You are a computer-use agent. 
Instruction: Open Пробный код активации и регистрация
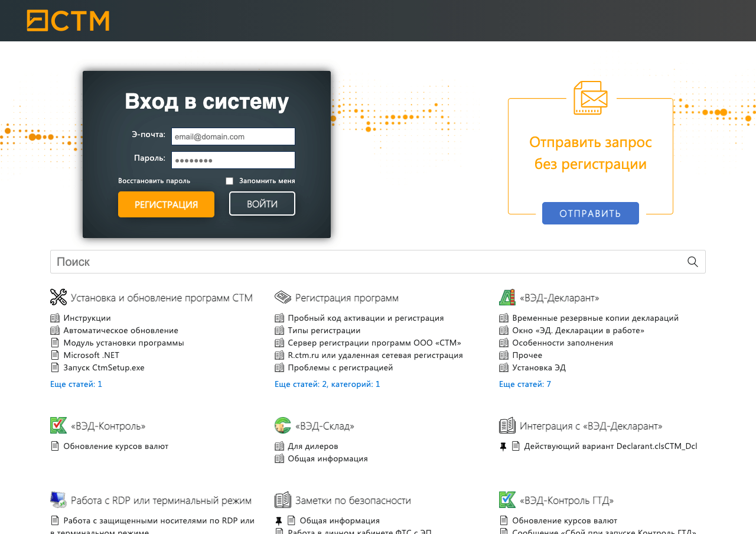pyautogui.click(x=366, y=318)
